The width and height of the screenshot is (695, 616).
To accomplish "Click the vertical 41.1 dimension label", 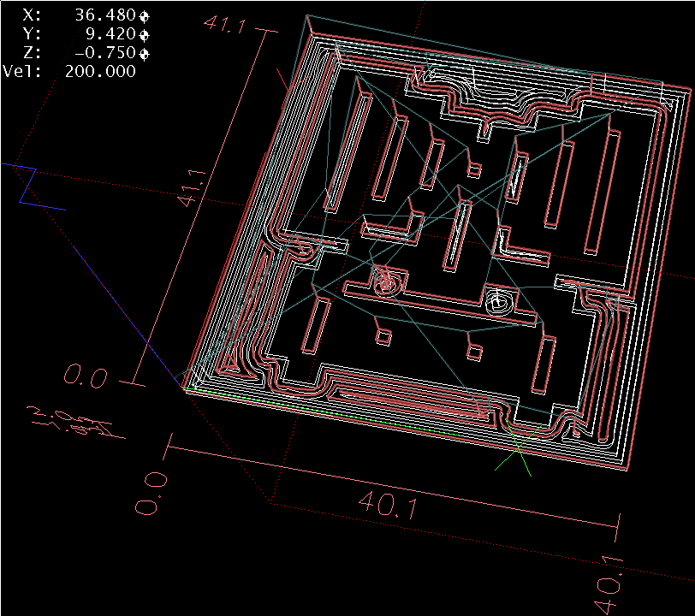I will [x=188, y=189].
